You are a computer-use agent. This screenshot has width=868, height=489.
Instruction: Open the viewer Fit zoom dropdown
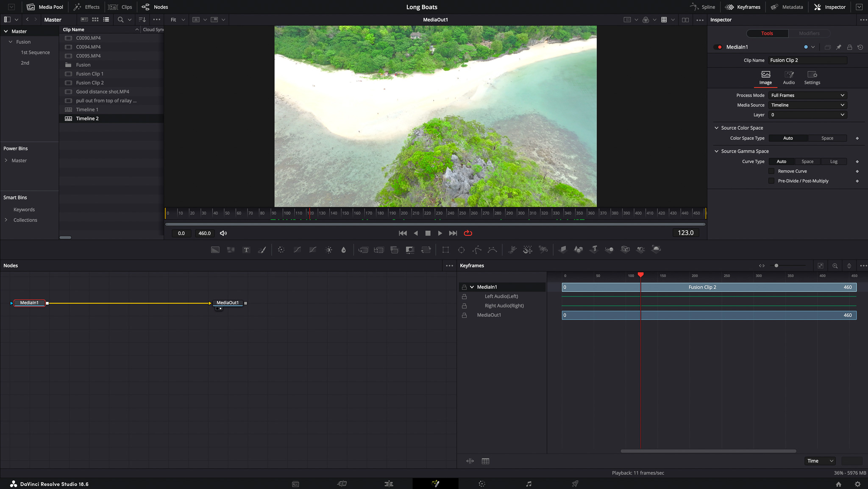[x=178, y=20]
